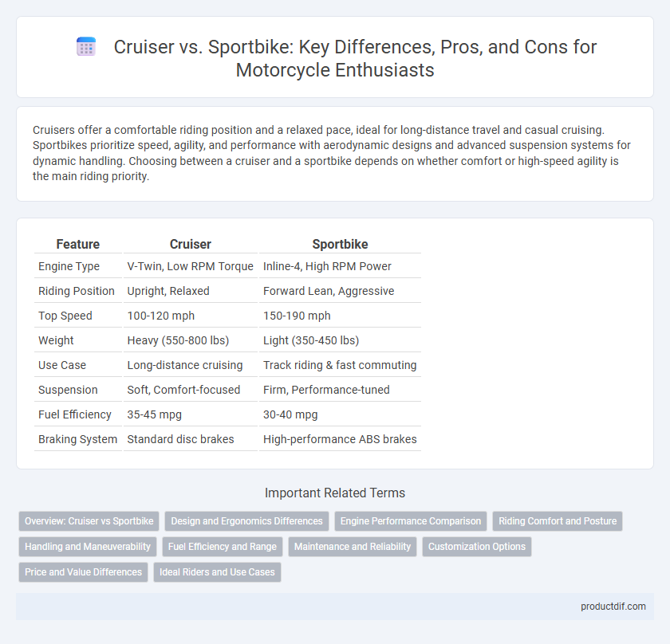Click the productdif.com footer link

613,607
